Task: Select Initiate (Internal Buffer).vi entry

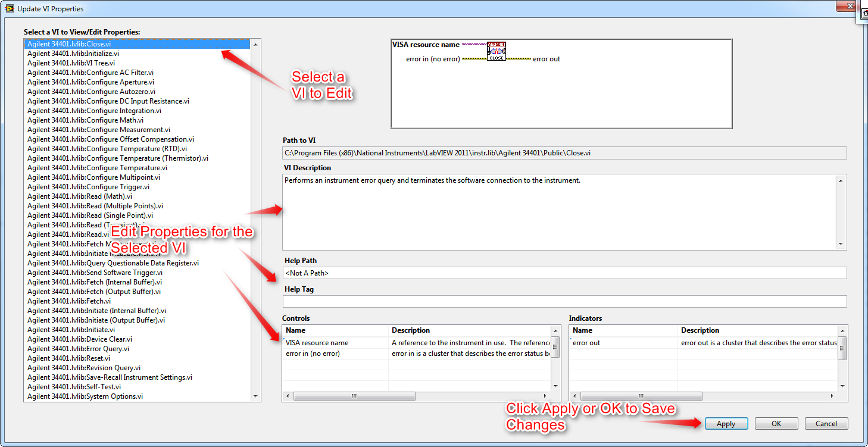Action: 138,311
